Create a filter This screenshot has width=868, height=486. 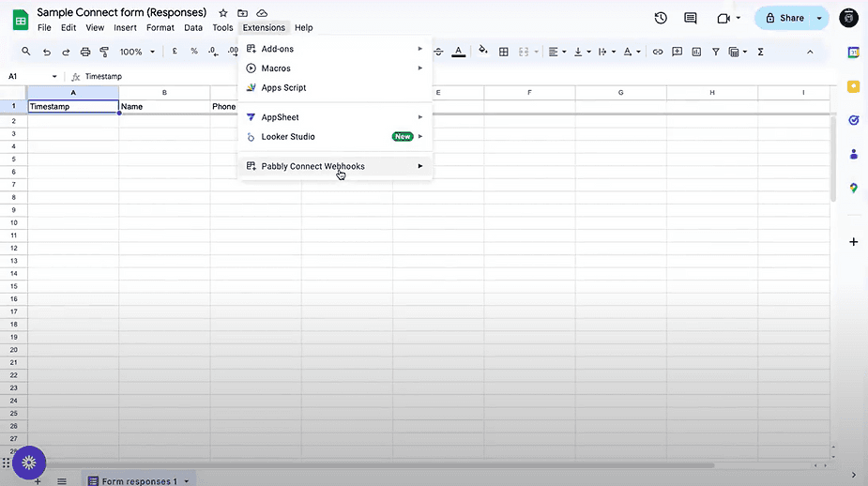tap(716, 52)
